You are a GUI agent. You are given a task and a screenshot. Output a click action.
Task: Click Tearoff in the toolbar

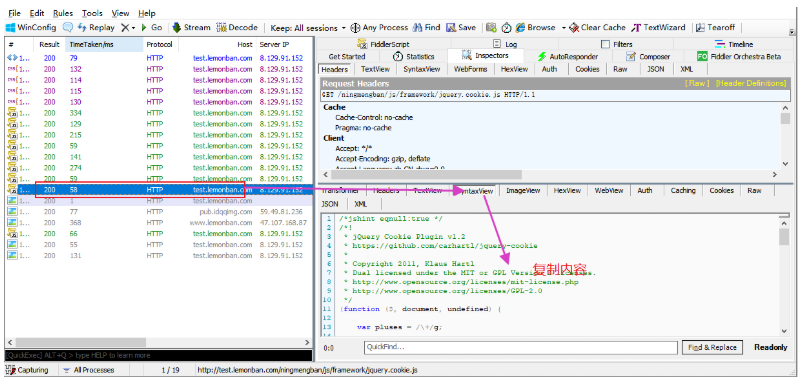coord(715,28)
